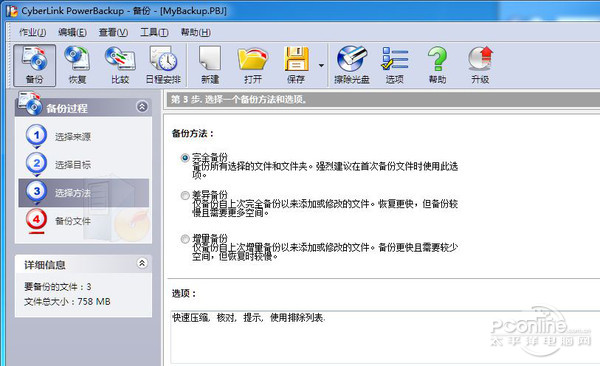Select the 差异备份 radio button
This screenshot has width=600, height=366.
click(x=185, y=195)
